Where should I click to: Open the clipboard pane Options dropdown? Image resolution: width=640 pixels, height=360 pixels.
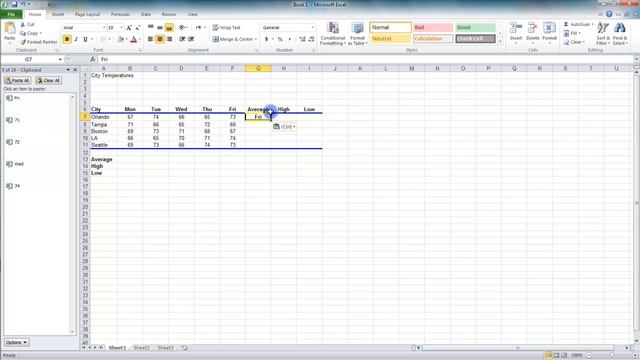click(x=16, y=342)
